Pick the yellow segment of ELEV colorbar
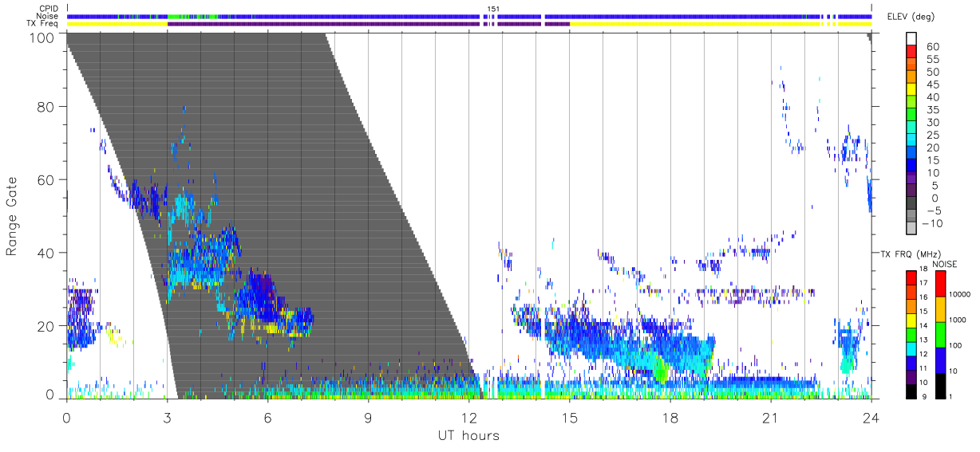This screenshot has width=980, height=452. point(912,90)
